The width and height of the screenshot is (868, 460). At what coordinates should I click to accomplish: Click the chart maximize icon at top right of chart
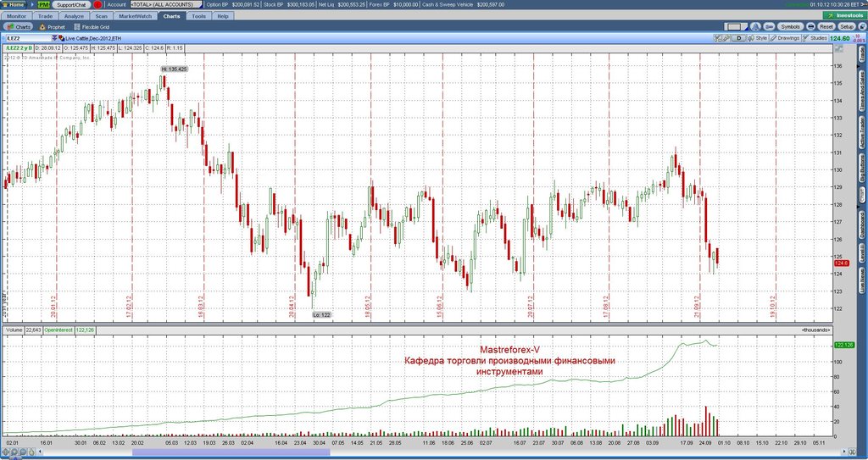838,49
